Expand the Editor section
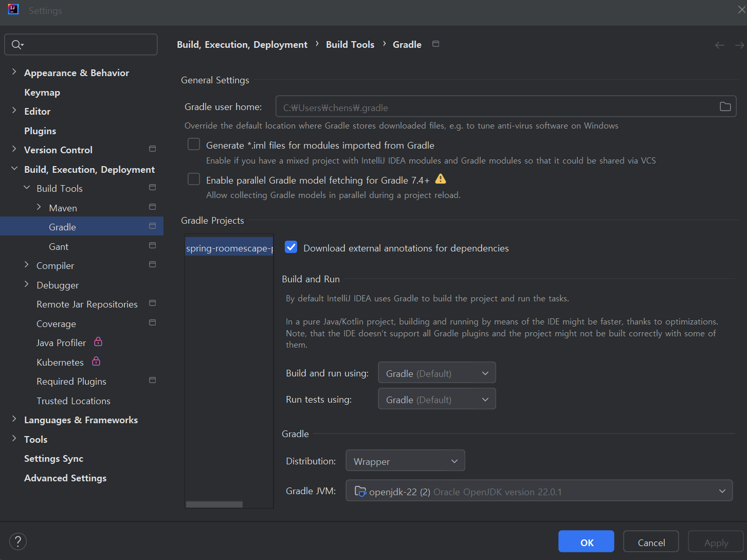The width and height of the screenshot is (747, 560). 14,111
